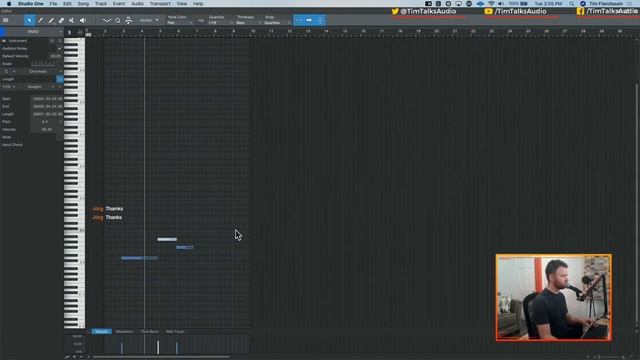
Task: Click the Input Chord label
Action: 12,145
